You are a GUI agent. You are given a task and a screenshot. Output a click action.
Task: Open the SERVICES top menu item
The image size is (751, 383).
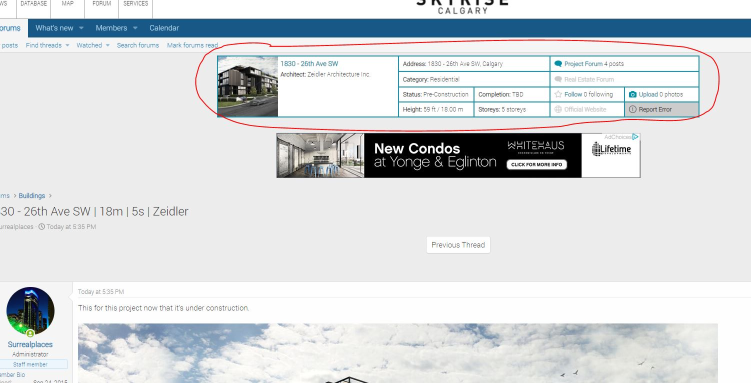tap(136, 3)
